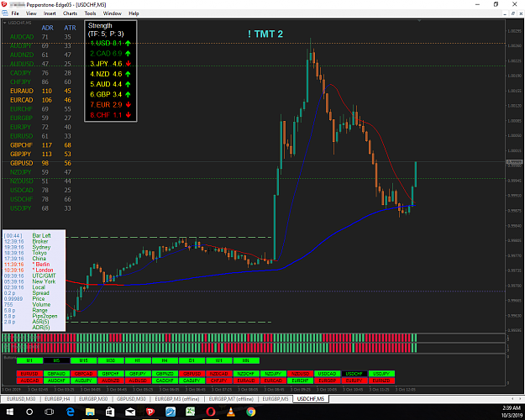525x420 pixels.
Task: Open Microsoft Store from the taskbar
Action: 110,412
